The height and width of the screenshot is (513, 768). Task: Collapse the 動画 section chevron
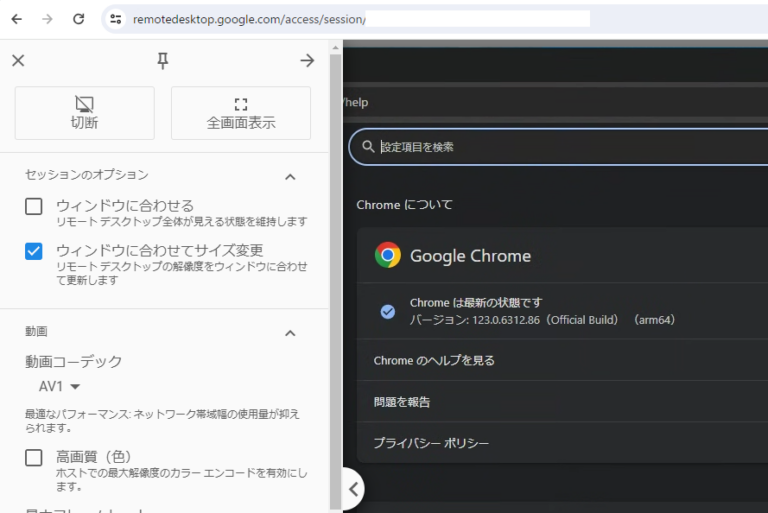pyautogui.click(x=290, y=334)
